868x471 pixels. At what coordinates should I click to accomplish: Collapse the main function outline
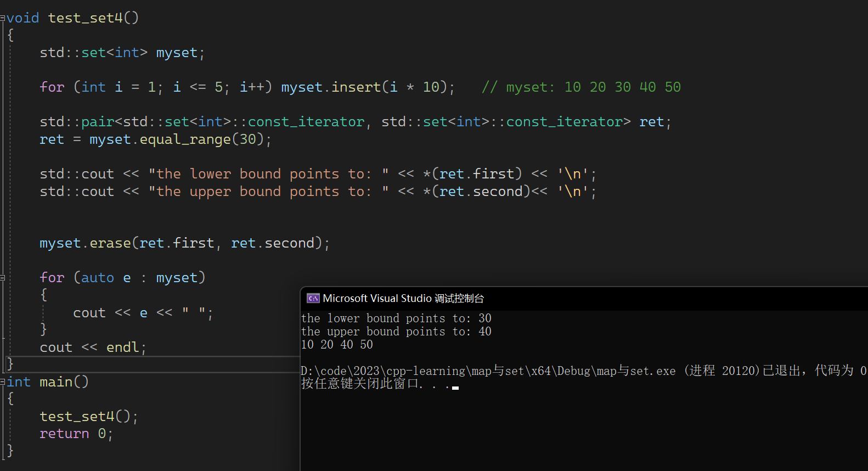(x=3, y=382)
